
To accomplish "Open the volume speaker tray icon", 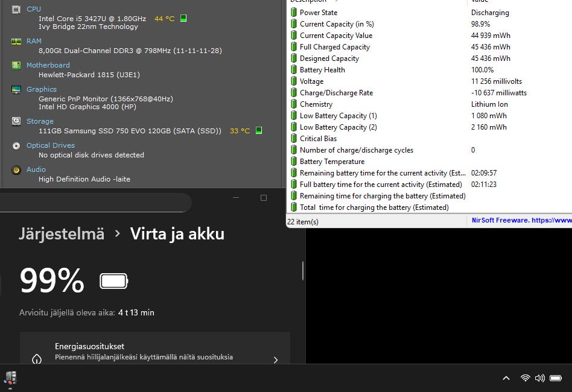I will [x=540, y=378].
